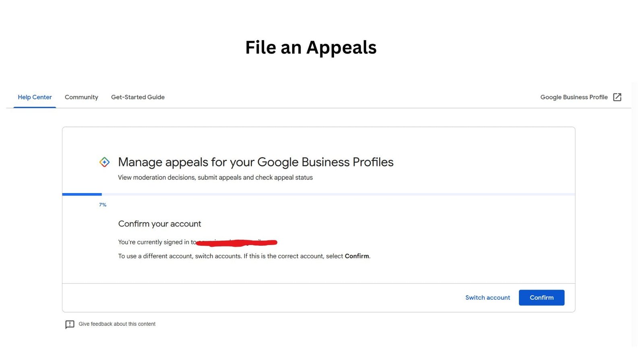This screenshot has height=362, width=644.
Task: Click the redacted email address area
Action: [x=237, y=242]
